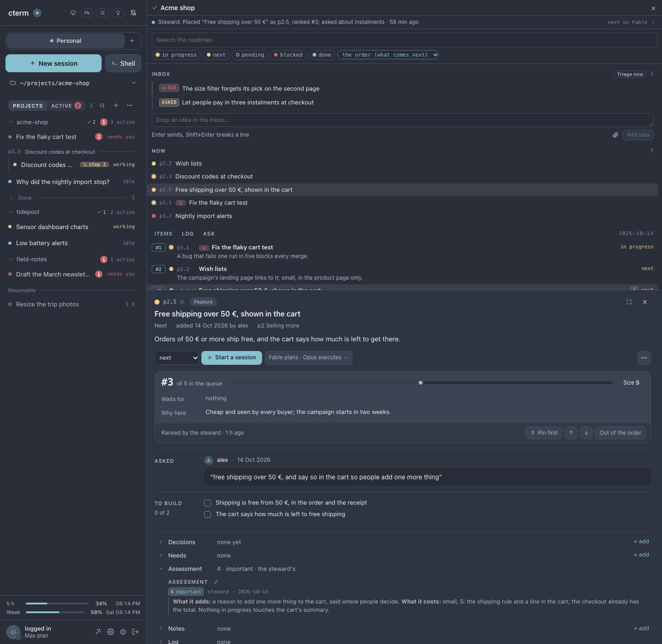Viewport: 662px width, 644px height.
Task: Open the item's more actions ellipsis button
Action: pyautogui.click(x=644, y=358)
